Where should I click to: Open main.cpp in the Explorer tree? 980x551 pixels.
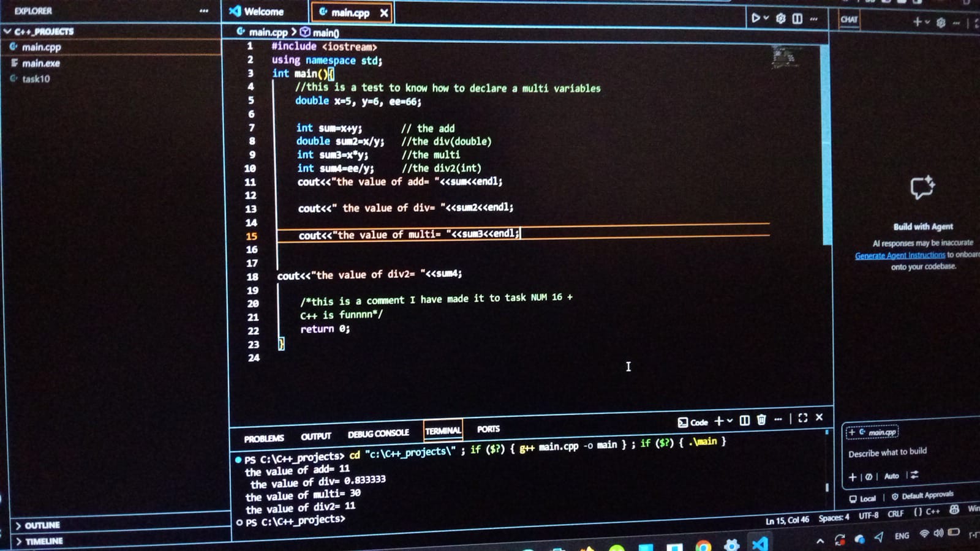[41, 47]
